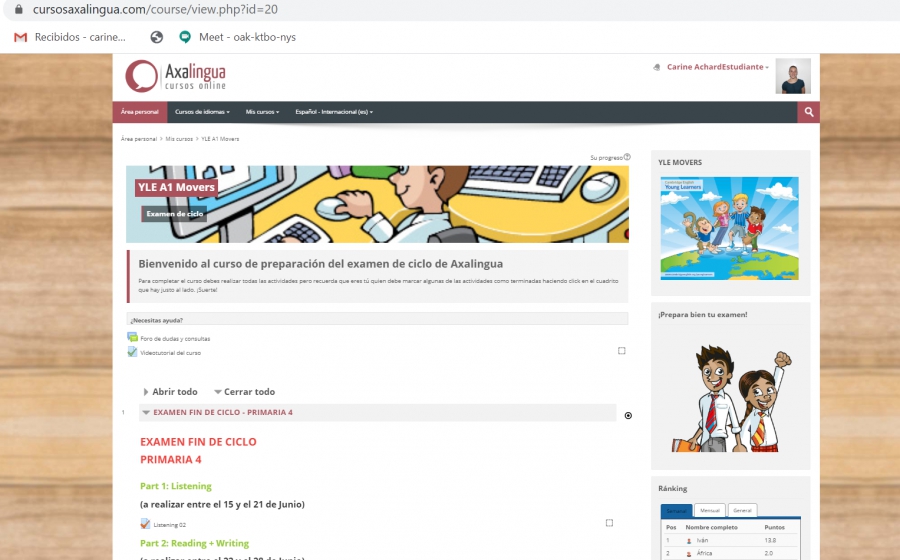Click the YLE A1 Movers course banner
The height and width of the screenshot is (560, 900).
click(x=377, y=204)
